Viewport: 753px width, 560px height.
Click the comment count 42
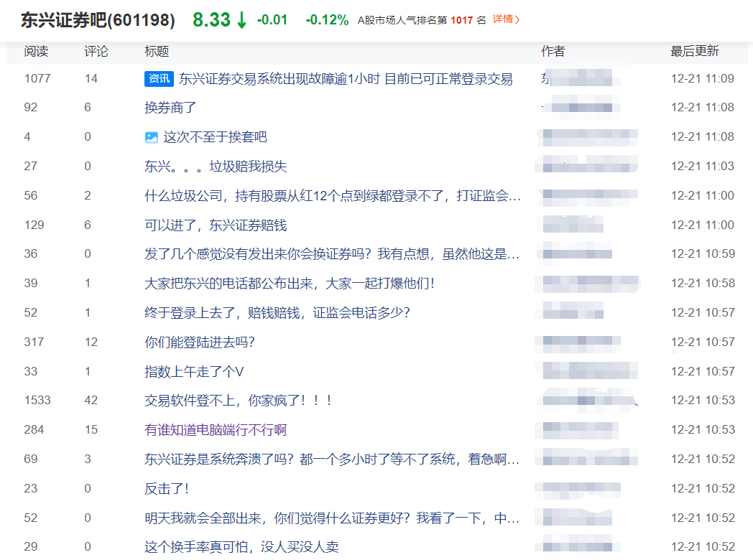91,400
